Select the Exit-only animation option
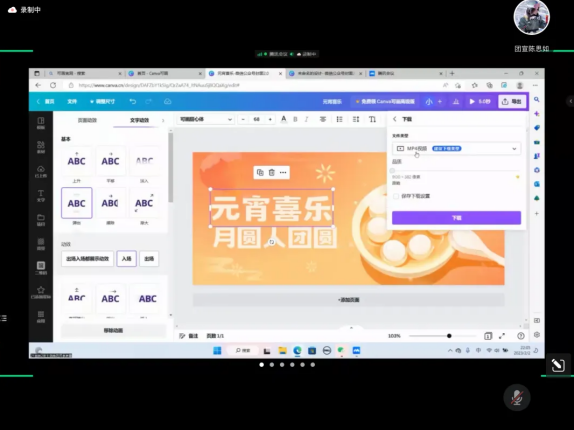Viewport: 574px width, 430px height. pos(149,259)
